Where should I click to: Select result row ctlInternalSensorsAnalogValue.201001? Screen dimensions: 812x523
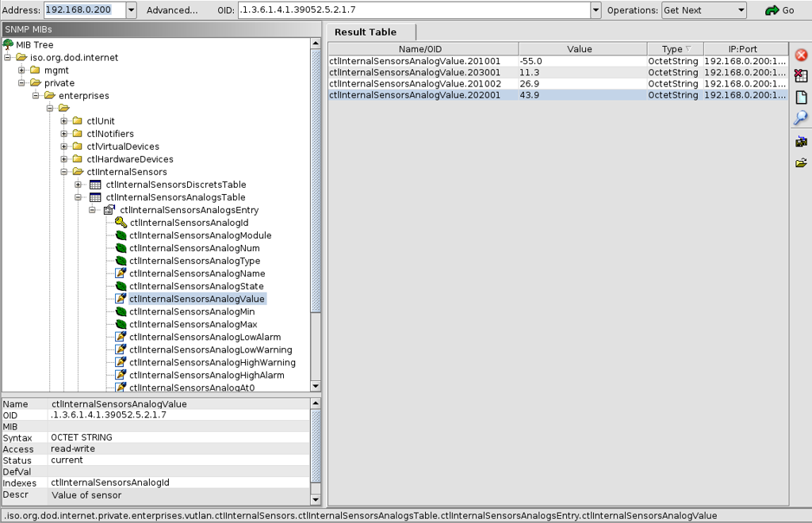pyautogui.click(x=557, y=61)
